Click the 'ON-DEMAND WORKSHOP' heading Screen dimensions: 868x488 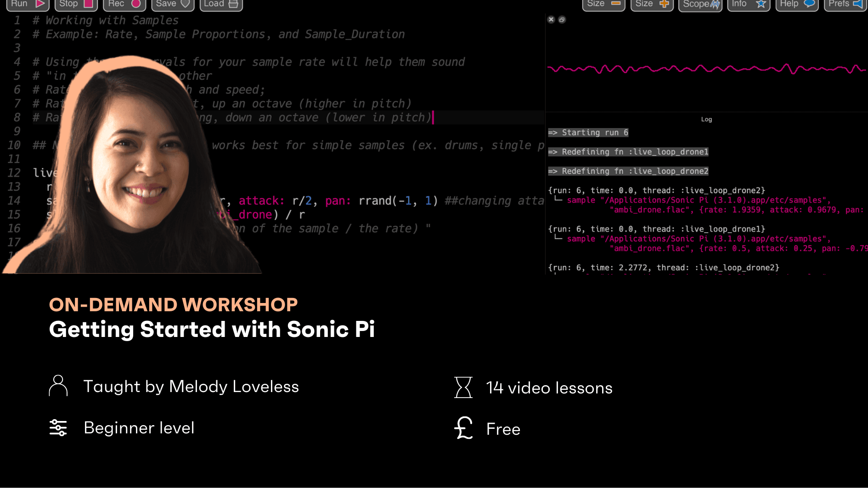(x=174, y=305)
